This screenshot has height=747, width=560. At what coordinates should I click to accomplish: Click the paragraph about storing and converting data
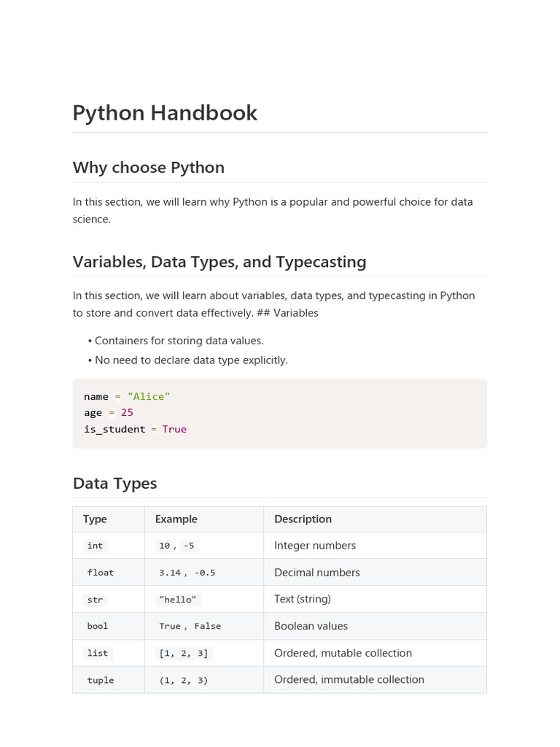coord(274,304)
